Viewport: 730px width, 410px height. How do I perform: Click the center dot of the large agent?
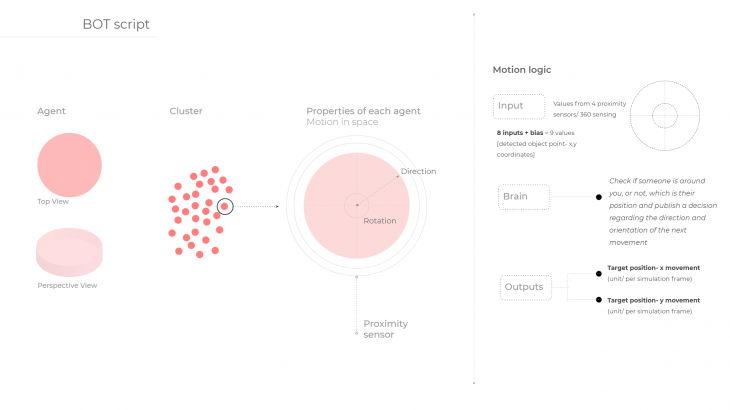click(x=357, y=206)
